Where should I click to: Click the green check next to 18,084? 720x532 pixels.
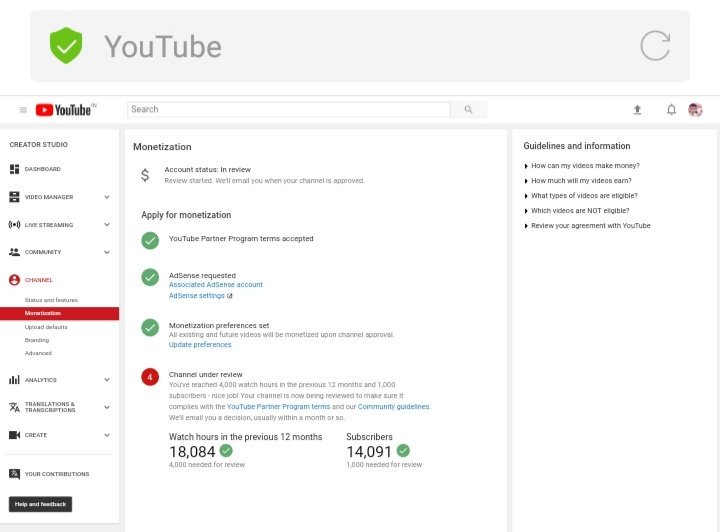[x=226, y=451]
